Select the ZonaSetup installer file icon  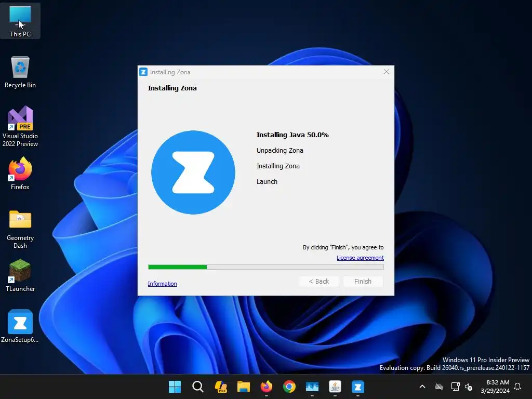(x=20, y=326)
